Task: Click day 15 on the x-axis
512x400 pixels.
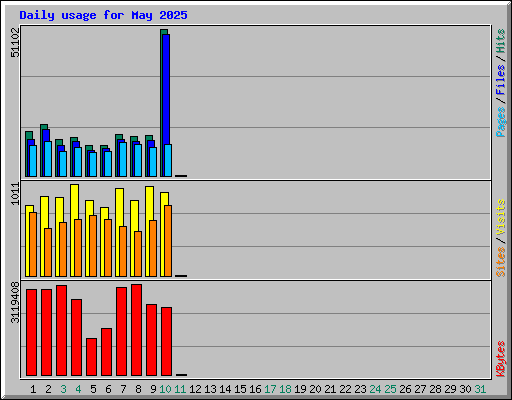Action: (x=240, y=389)
